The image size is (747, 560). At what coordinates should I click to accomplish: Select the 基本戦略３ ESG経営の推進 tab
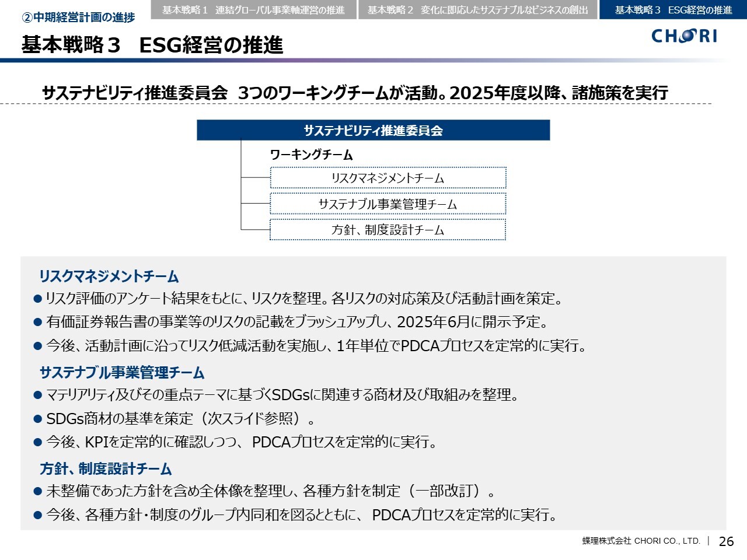[673, 10]
